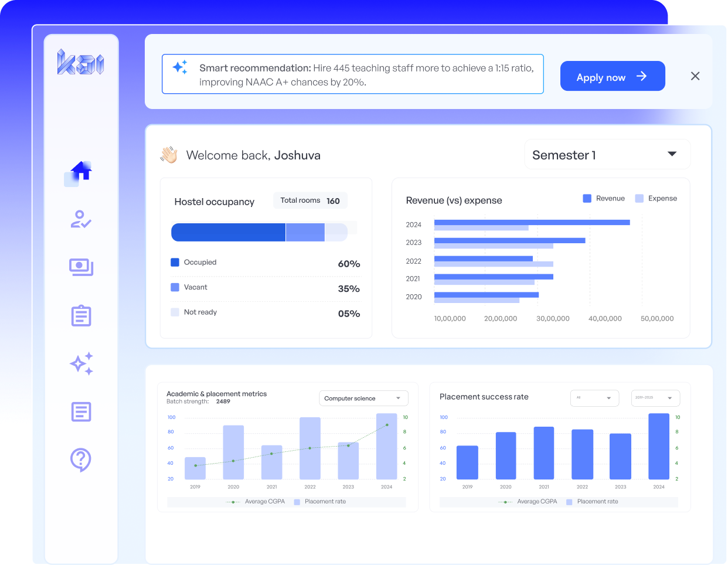This screenshot has width=728, height=565.
Task: Click the 2024 bar in Placement success rate
Action: pyautogui.click(x=658, y=447)
